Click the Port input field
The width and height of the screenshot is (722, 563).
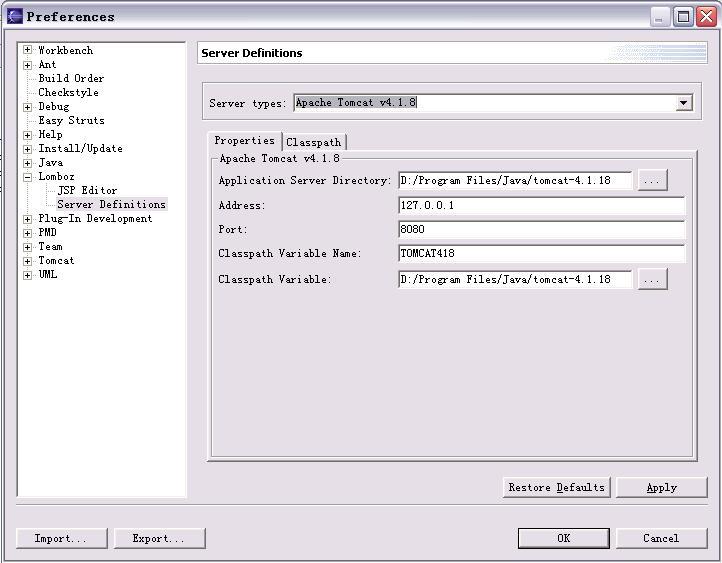[x=542, y=229]
